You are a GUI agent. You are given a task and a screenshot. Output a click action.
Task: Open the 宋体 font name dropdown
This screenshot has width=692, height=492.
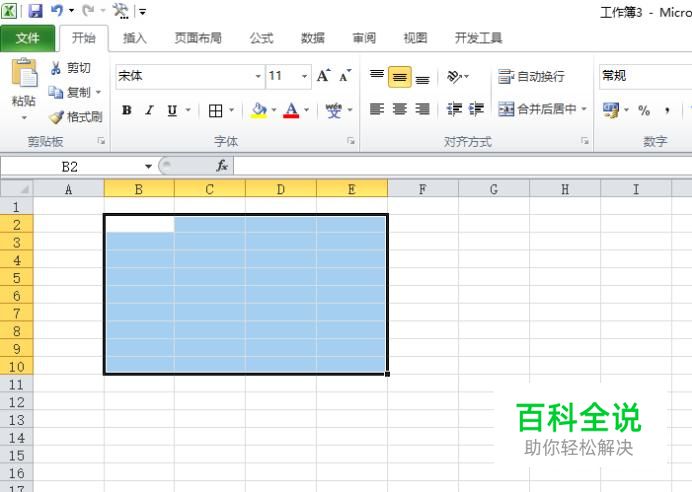pos(258,76)
